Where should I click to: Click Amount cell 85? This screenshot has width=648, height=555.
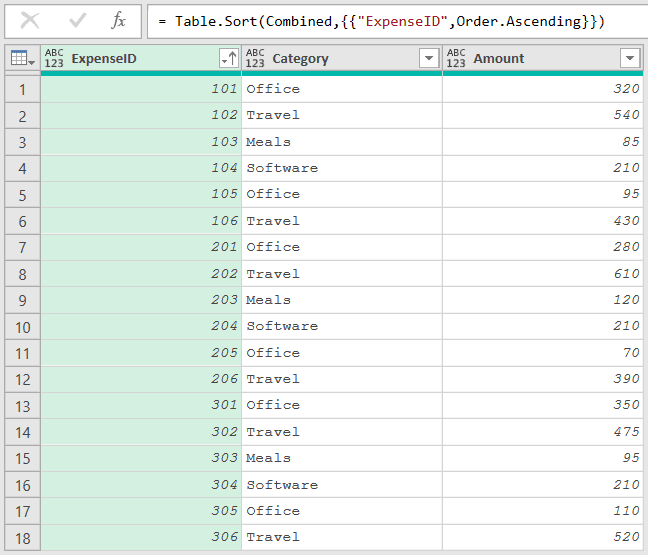(x=543, y=142)
